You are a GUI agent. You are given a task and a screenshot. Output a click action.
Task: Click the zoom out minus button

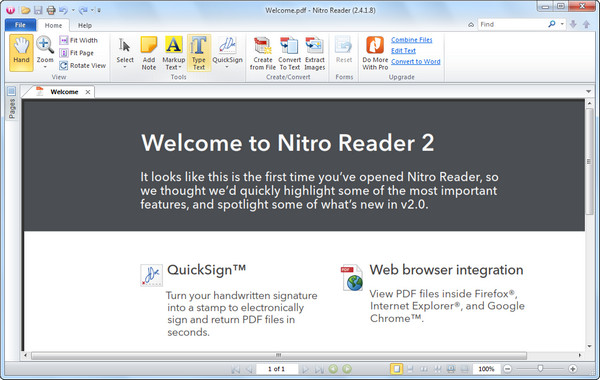507,369
